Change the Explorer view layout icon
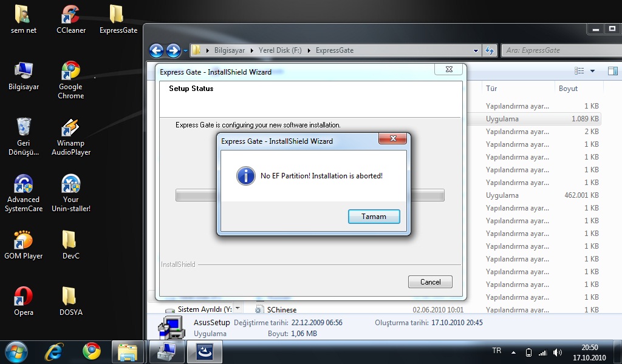The width and height of the screenshot is (622, 364). point(579,71)
